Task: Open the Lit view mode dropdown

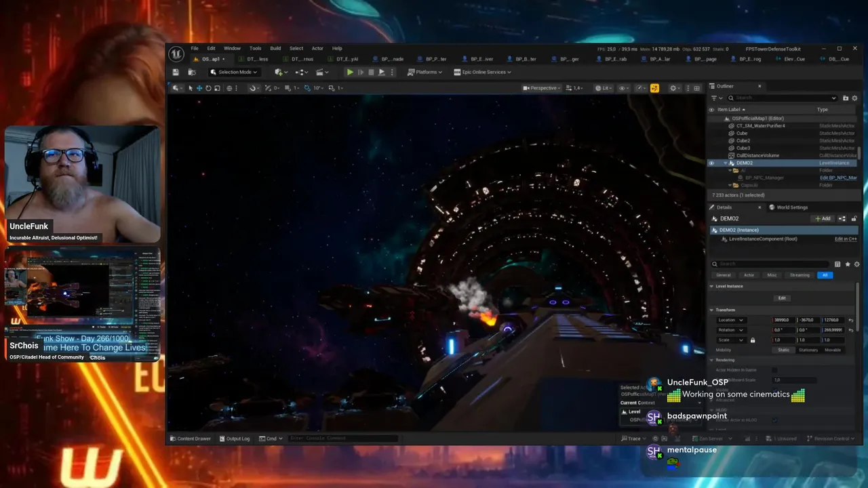Action: [x=603, y=88]
